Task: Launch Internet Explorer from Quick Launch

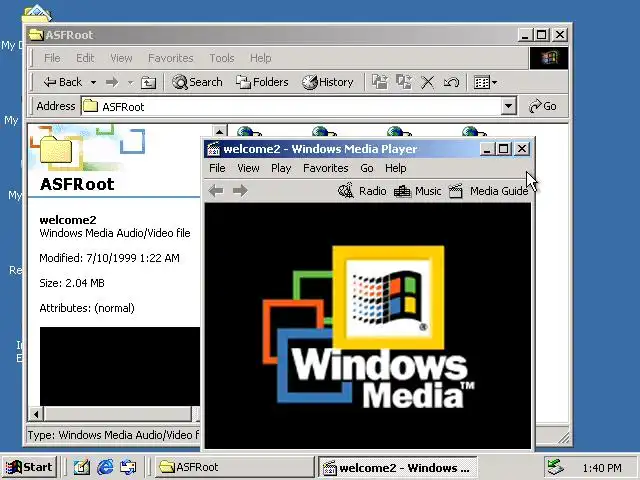Action: click(x=105, y=467)
